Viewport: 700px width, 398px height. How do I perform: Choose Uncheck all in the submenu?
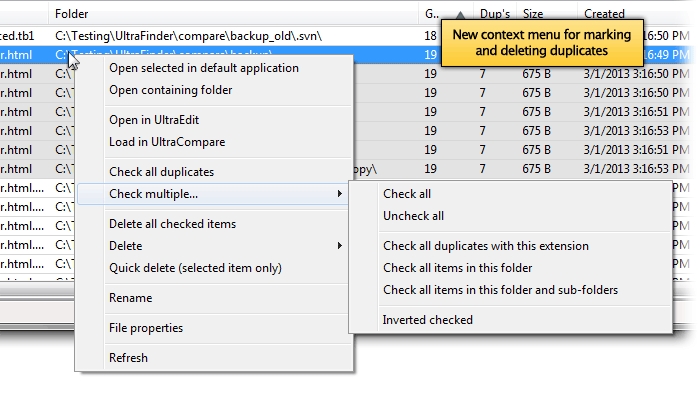tap(413, 216)
